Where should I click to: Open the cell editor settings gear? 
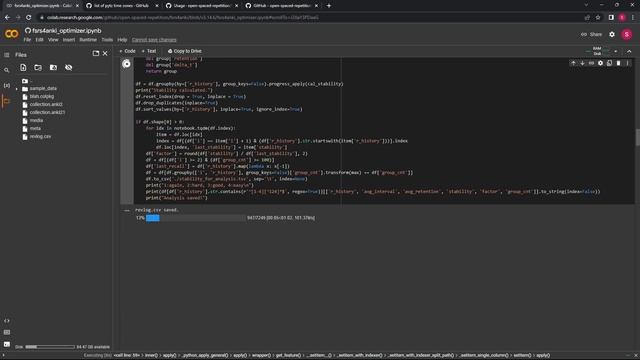(x=600, y=63)
